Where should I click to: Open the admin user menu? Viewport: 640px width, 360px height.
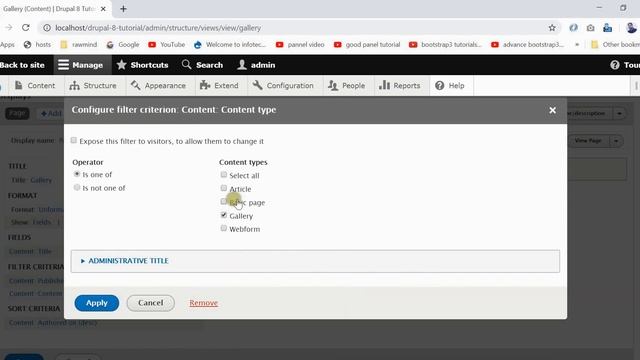pos(256,65)
